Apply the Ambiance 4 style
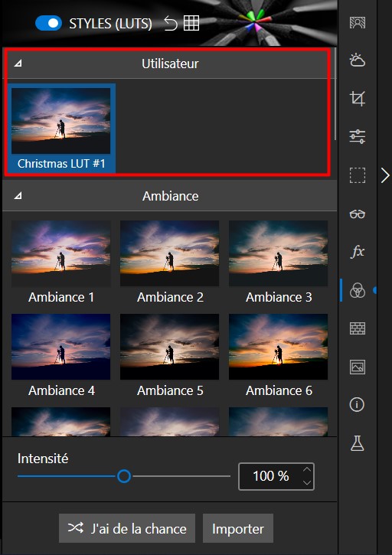Viewport: 392px width, 555px height. click(61, 356)
